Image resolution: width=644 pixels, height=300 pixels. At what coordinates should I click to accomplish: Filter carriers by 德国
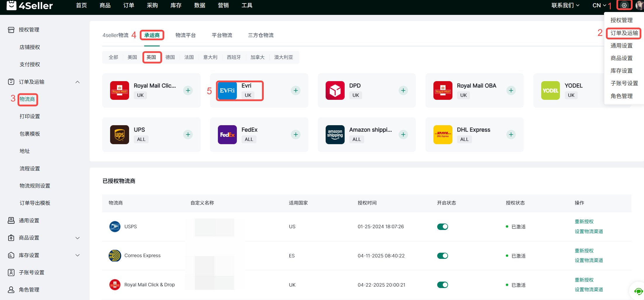(170, 57)
